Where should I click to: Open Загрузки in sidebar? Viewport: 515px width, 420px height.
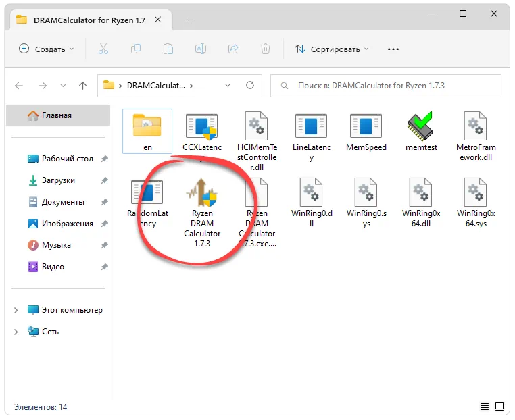pos(51,180)
